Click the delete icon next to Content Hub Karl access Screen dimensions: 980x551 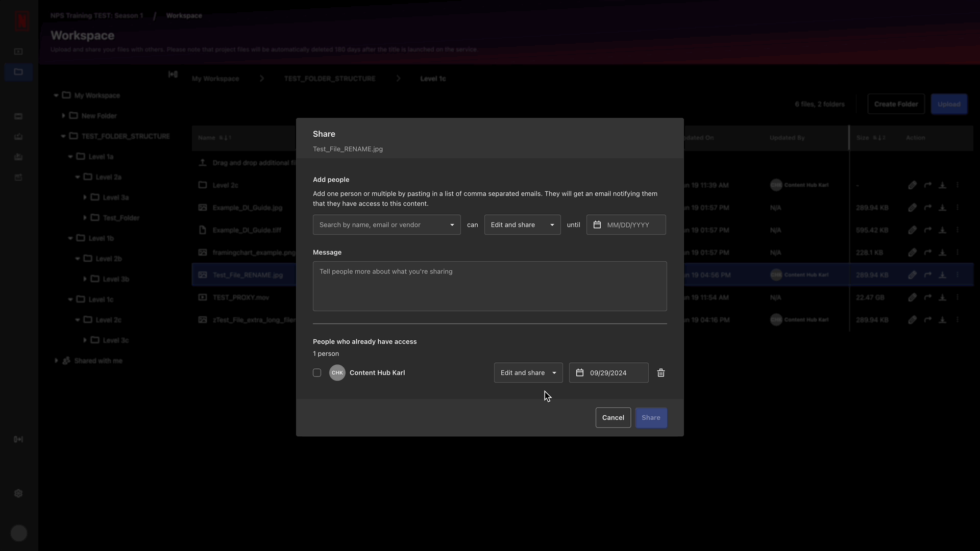pos(661,373)
